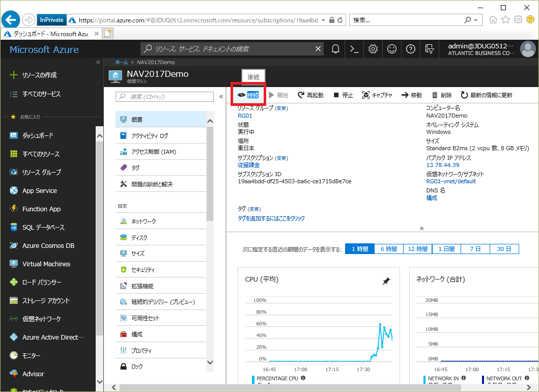Create a resource with リソースの作成
539x392 pixels.
[x=33, y=75]
